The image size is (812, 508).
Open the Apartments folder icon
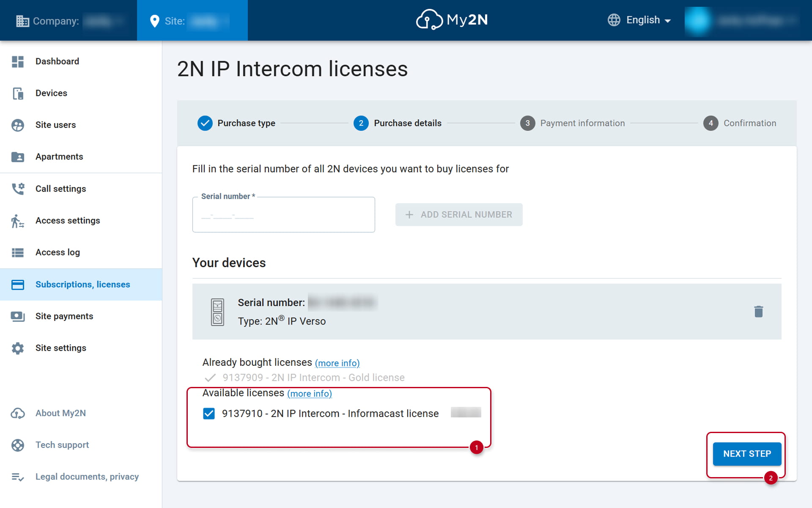pos(18,157)
